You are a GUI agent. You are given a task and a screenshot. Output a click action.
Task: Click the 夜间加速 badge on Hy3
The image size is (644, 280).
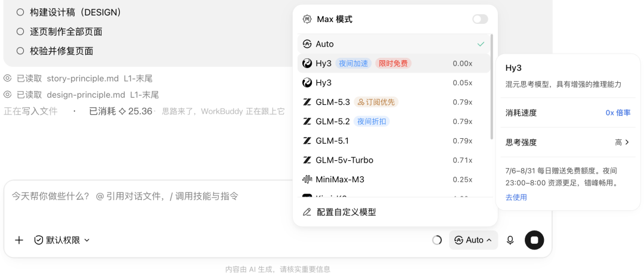[x=353, y=64]
